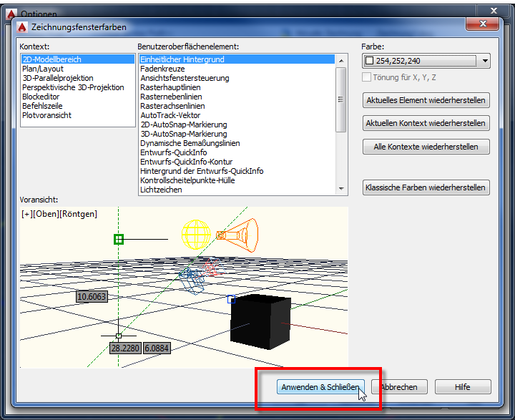The image size is (515, 420).
Task: Select Plan/Layout context
Action: point(42,69)
